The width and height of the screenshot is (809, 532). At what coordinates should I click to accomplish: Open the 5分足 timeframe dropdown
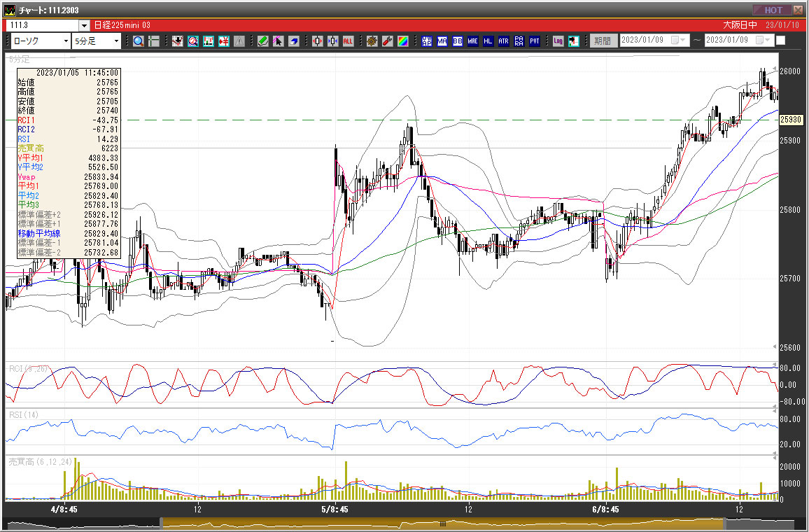pyautogui.click(x=116, y=41)
